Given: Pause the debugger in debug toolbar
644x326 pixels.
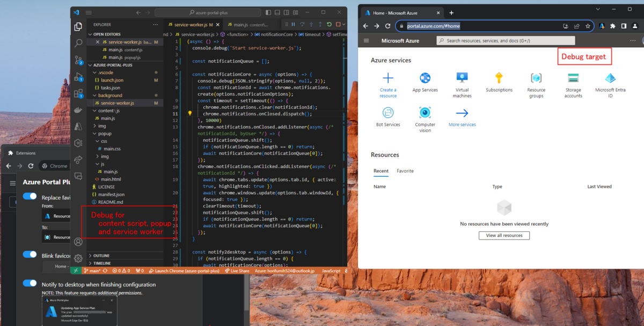Looking at the screenshot, I should (x=294, y=24).
